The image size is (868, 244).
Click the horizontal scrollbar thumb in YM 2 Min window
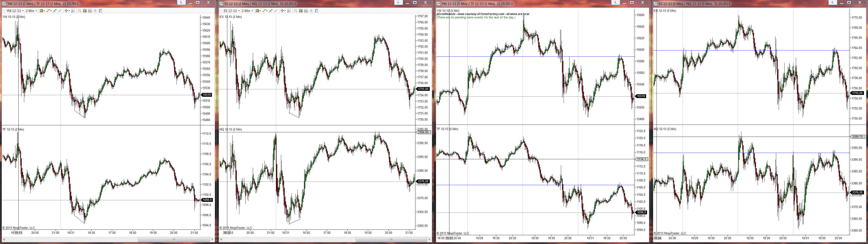(x=174, y=239)
